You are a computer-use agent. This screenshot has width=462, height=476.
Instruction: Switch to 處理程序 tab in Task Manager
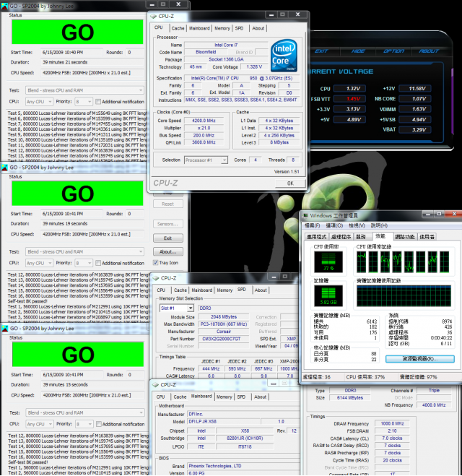click(x=341, y=237)
